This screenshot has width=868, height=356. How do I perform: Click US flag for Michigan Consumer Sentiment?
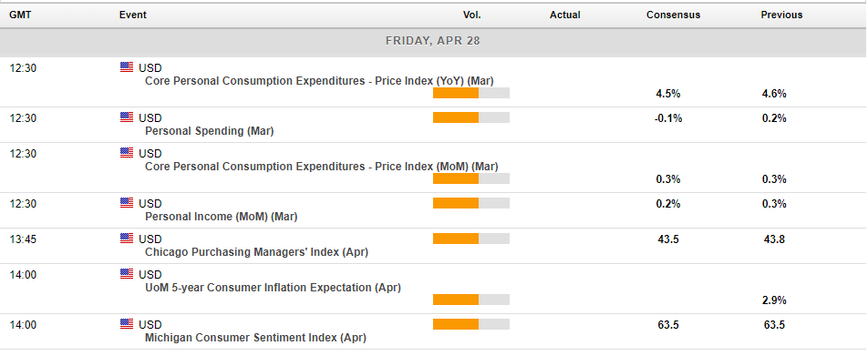coord(127,324)
